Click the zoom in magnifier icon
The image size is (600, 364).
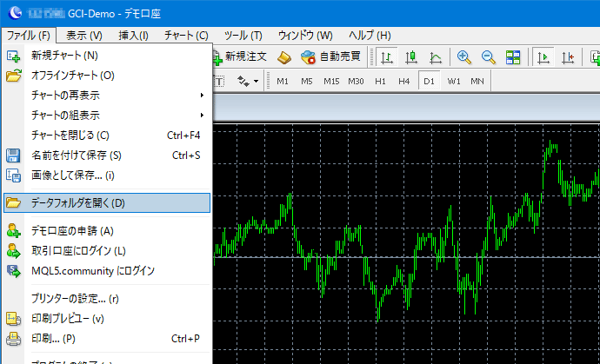tap(463, 57)
